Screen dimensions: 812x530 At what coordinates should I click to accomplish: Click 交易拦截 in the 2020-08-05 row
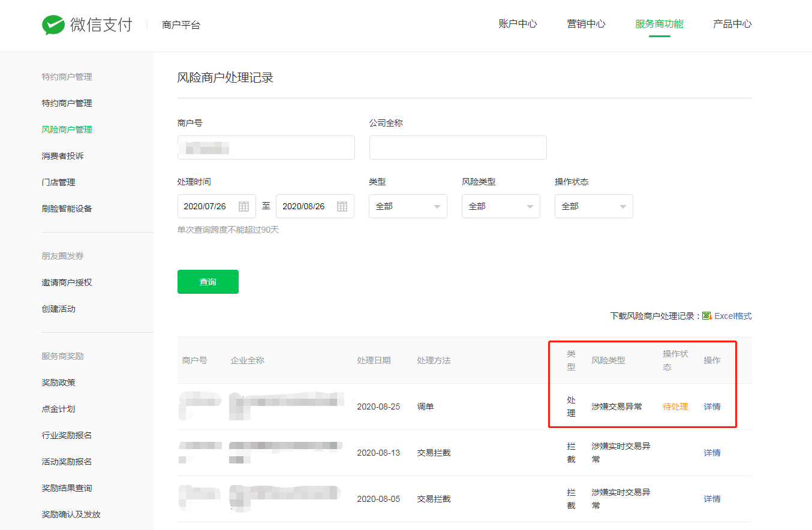click(434, 499)
